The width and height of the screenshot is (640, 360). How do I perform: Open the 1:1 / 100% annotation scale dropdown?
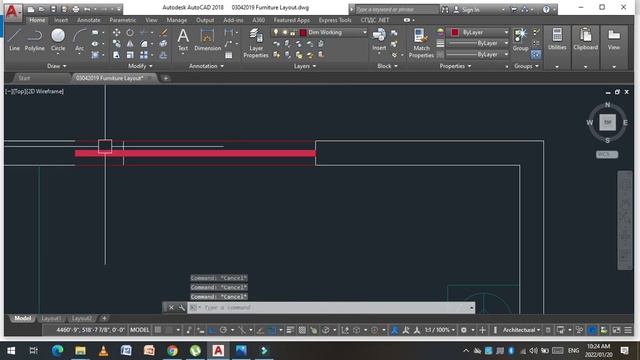440,330
